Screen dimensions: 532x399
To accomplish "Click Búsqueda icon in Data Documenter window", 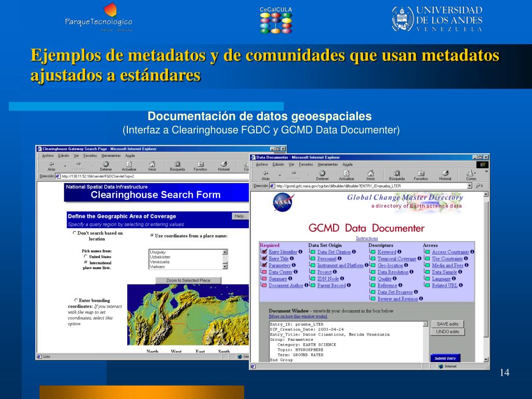I will click(x=397, y=173).
